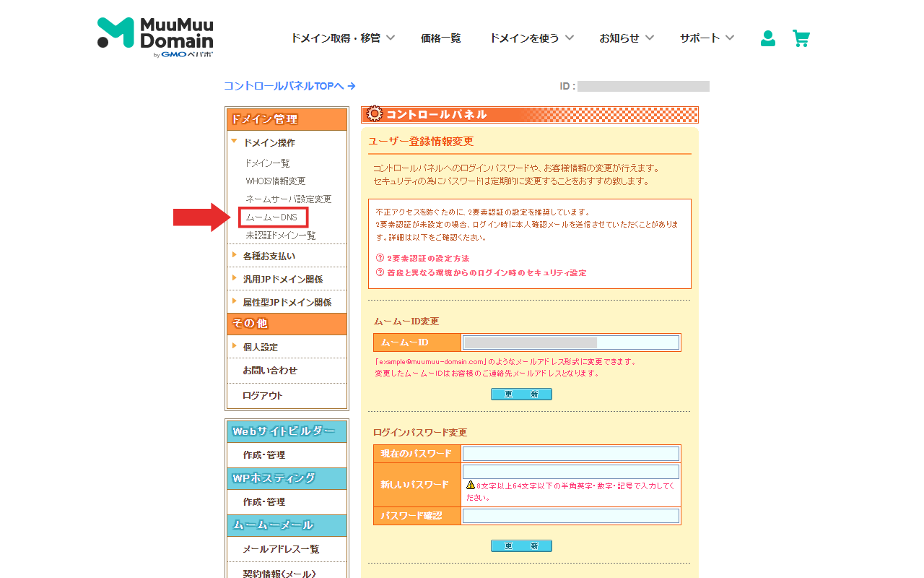Screen dimensions: 924x578
Task: Go to コントロールパネルTOPへ link
Action: [x=289, y=86]
